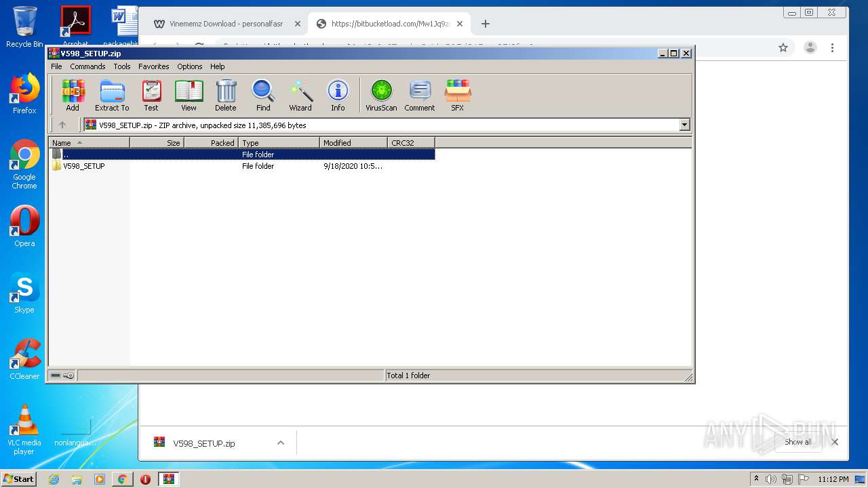
Task: Expand download item options chevron
Action: 280,443
